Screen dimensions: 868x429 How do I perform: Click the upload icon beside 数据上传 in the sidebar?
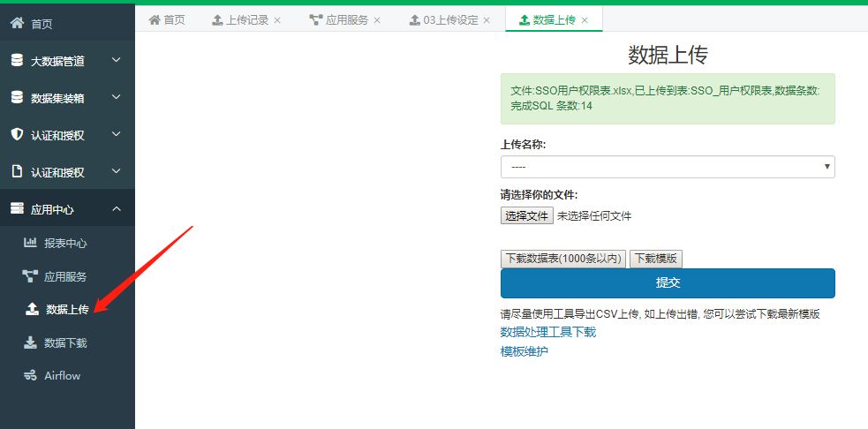tap(32, 309)
